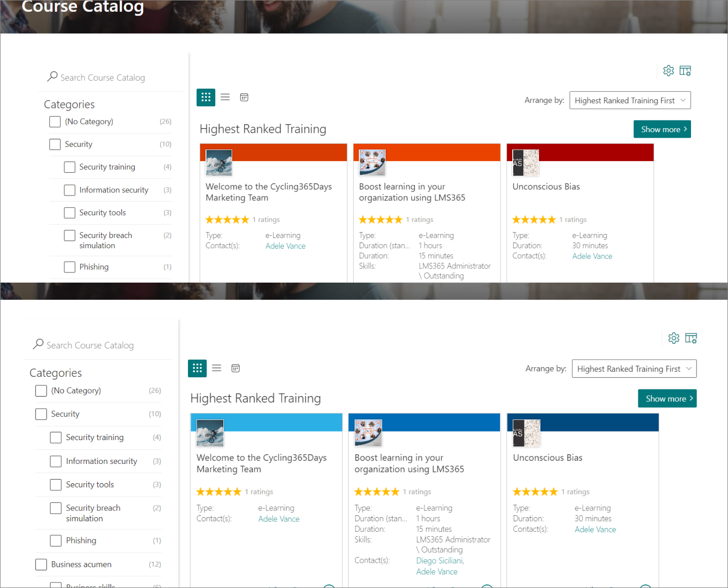Click Show more button in the lower catalog
This screenshot has width=728, height=588.
[667, 399]
